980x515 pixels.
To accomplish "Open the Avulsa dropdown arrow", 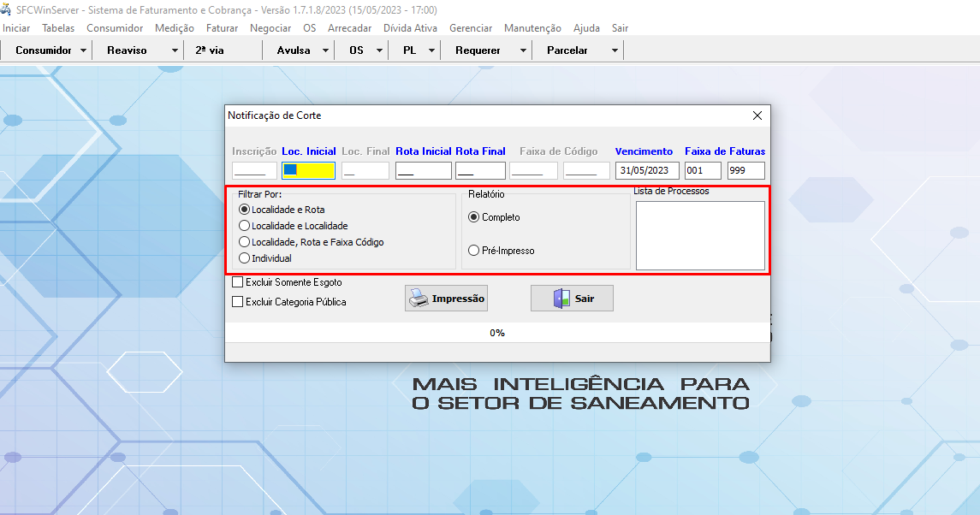I will coord(325,50).
